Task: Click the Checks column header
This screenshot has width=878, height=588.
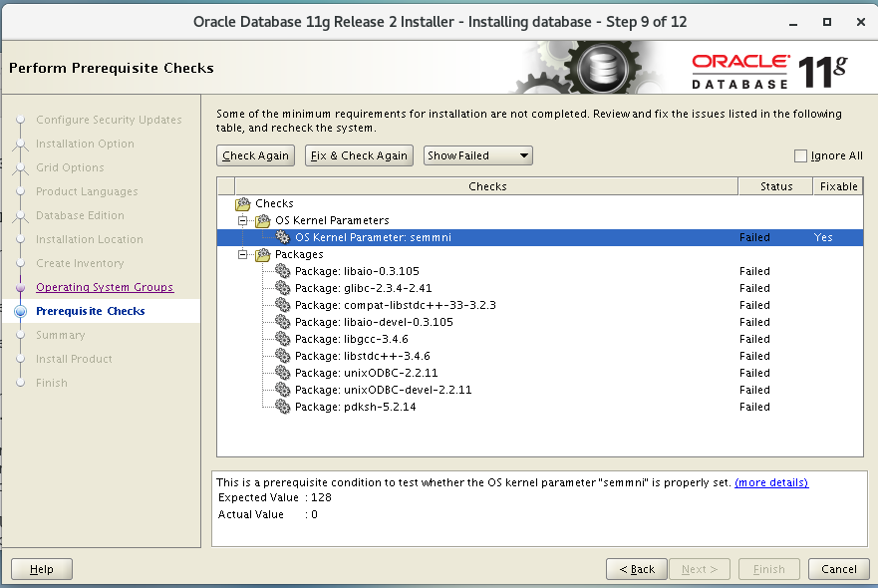Action: coord(487,186)
